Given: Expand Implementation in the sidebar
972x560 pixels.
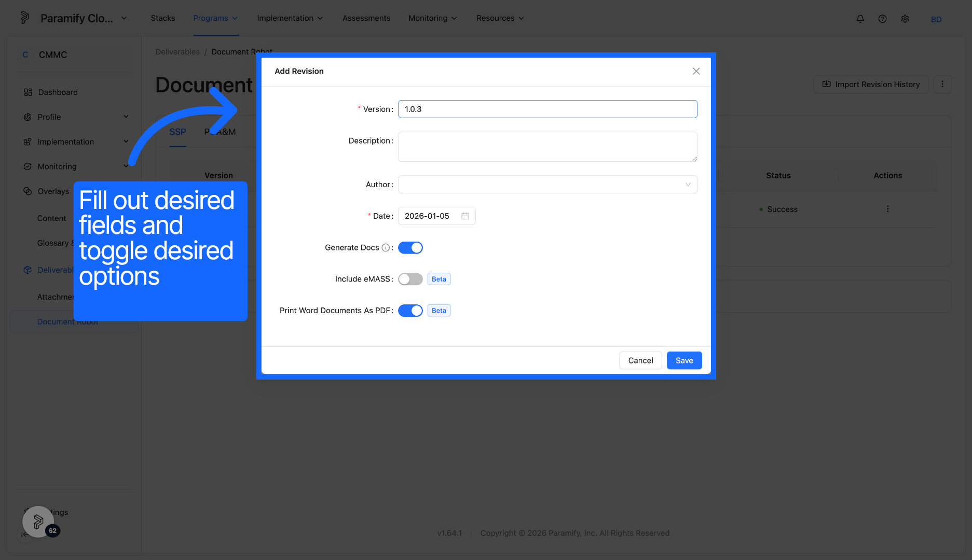Looking at the screenshot, I should tap(126, 142).
